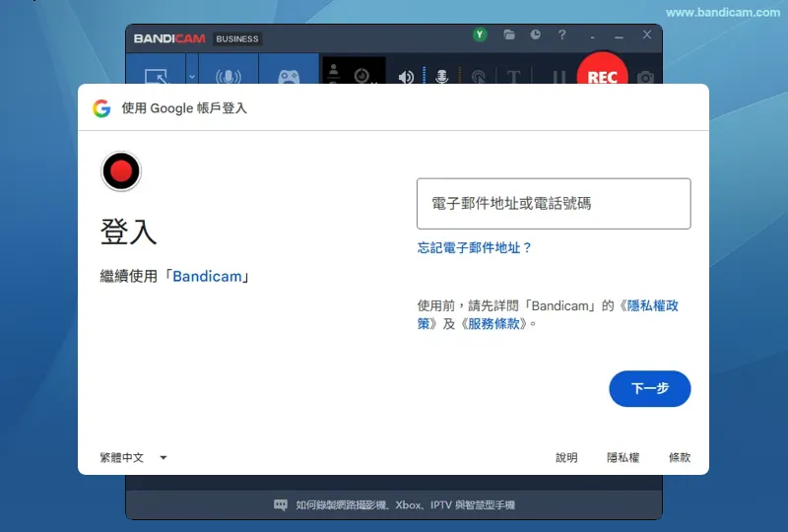Click the '下一步' next button
This screenshot has width=788, height=532.
650,388
